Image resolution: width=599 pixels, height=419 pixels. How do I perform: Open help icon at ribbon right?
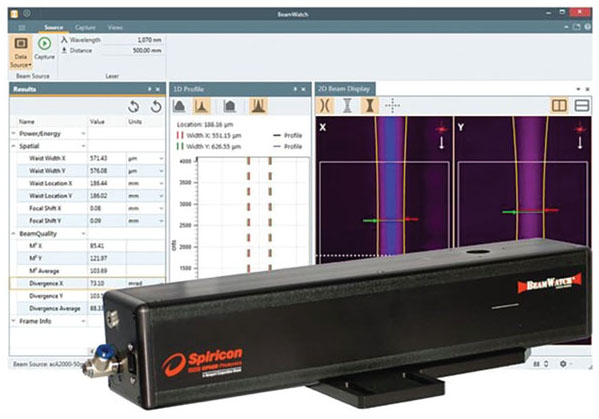click(x=587, y=27)
